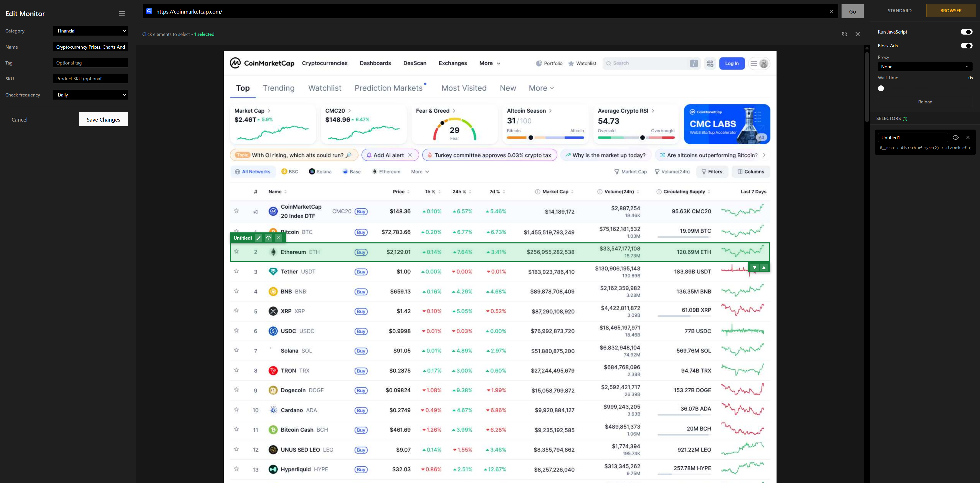
Task: Click the Save Changes button
Action: click(x=103, y=119)
